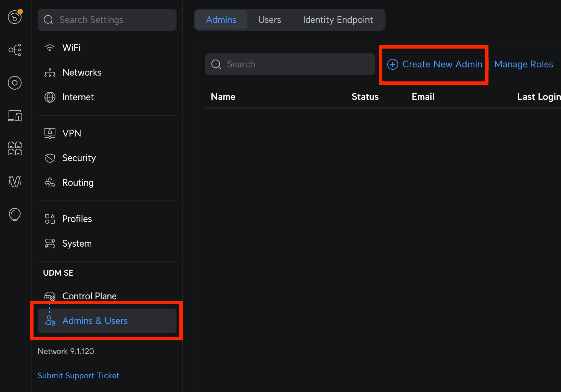Open the UniFi Devices icon
Image resolution: width=561 pixels, height=392 pixels.
pyautogui.click(x=14, y=82)
